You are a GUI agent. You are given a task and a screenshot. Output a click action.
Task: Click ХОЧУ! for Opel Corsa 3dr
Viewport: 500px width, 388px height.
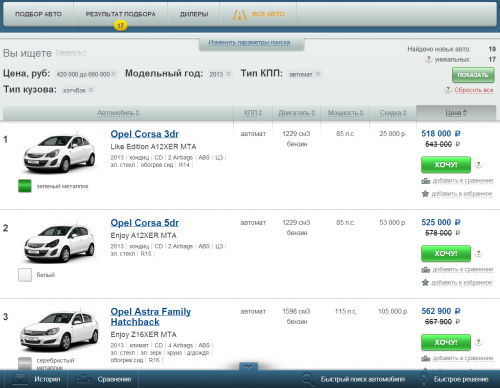click(x=446, y=165)
